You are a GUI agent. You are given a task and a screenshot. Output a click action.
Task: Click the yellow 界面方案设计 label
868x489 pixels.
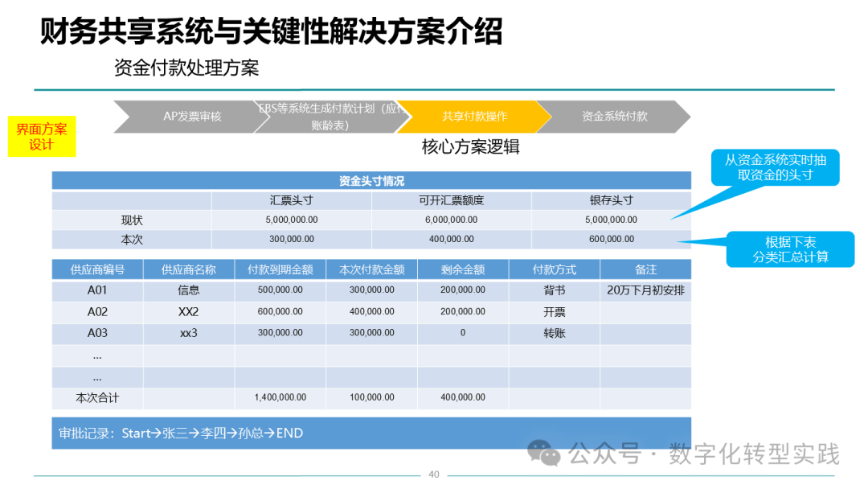pyautogui.click(x=42, y=137)
